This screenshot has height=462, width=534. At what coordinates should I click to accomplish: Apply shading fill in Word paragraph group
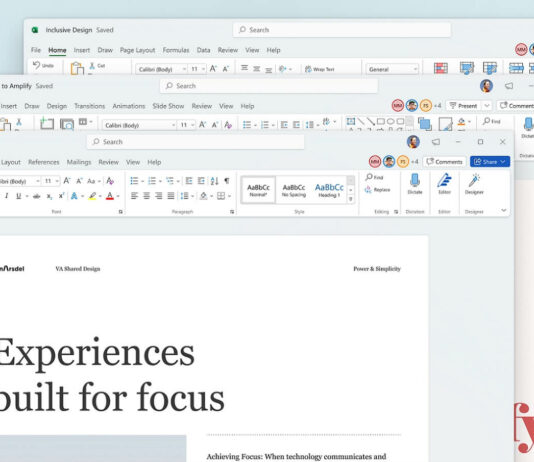(203, 196)
